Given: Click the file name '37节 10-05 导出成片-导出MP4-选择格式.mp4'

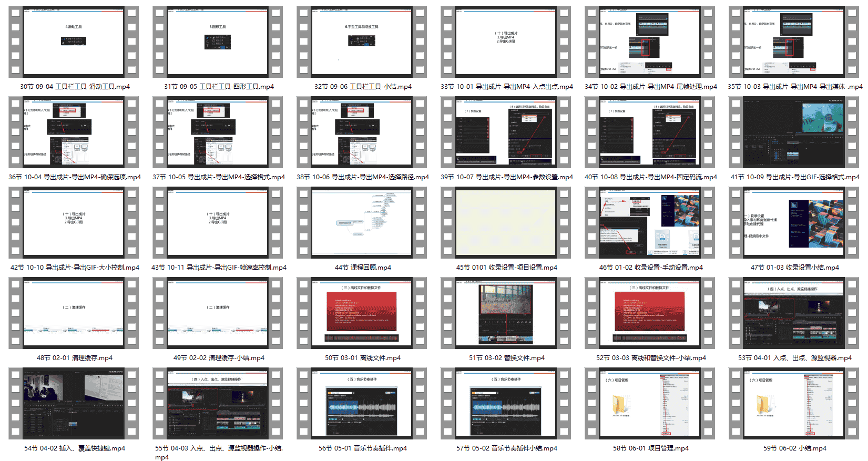Looking at the screenshot, I should point(219,177).
